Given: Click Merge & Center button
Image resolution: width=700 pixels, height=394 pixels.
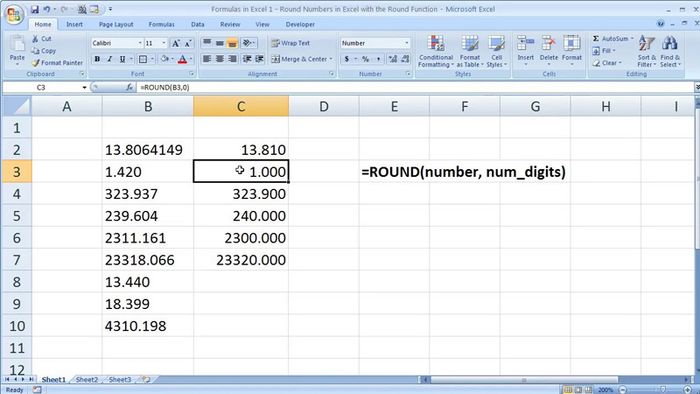Looking at the screenshot, I should pos(299,59).
